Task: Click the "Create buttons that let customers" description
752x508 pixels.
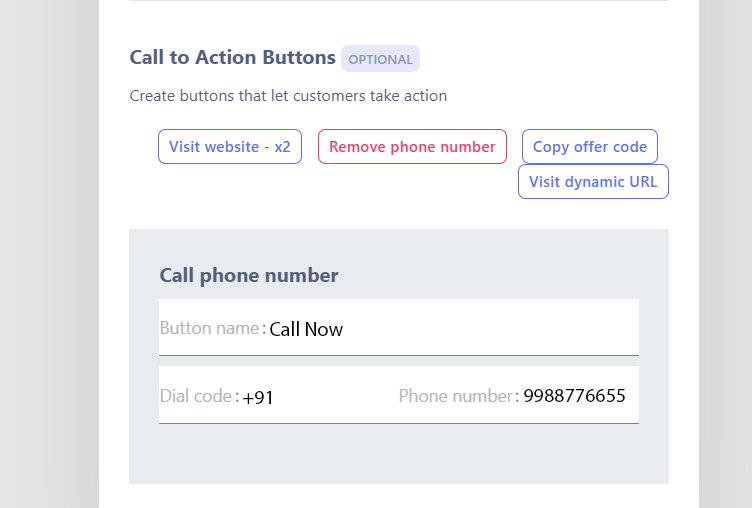Action: click(288, 96)
